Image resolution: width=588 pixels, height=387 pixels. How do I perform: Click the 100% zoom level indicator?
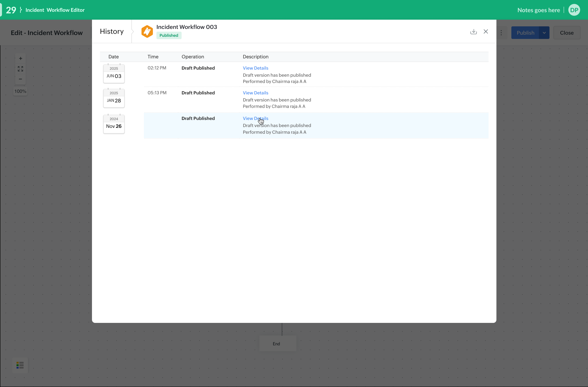point(20,91)
